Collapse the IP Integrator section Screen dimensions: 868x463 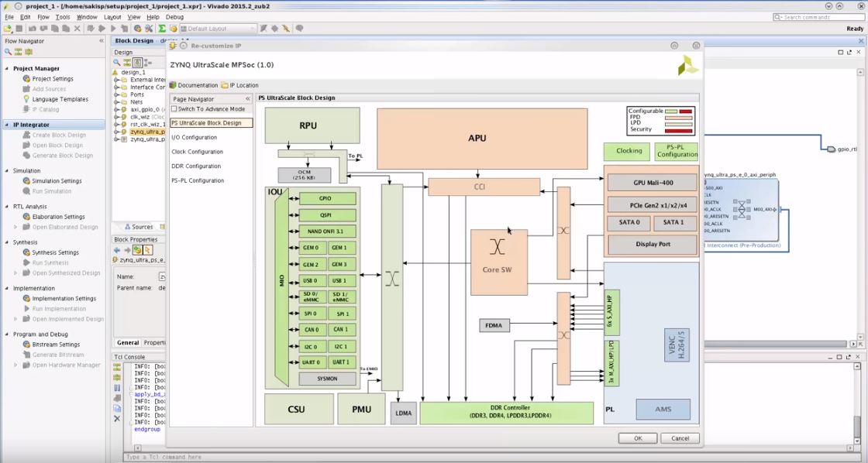(x=7, y=125)
